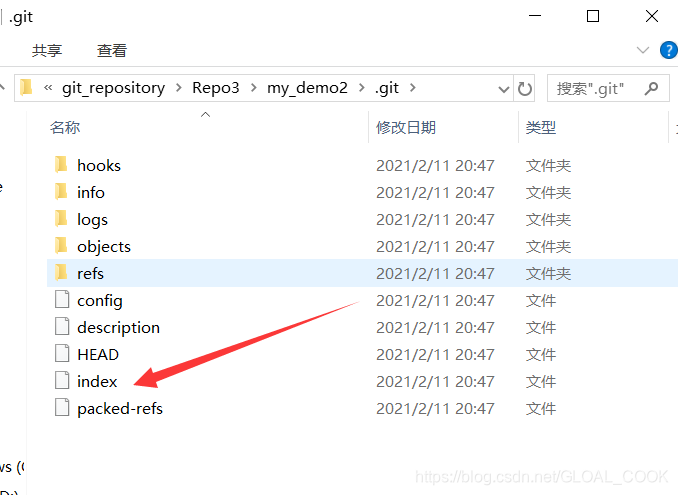This screenshot has height=495, width=678.
Task: Refresh the current folder view
Action: [x=524, y=89]
